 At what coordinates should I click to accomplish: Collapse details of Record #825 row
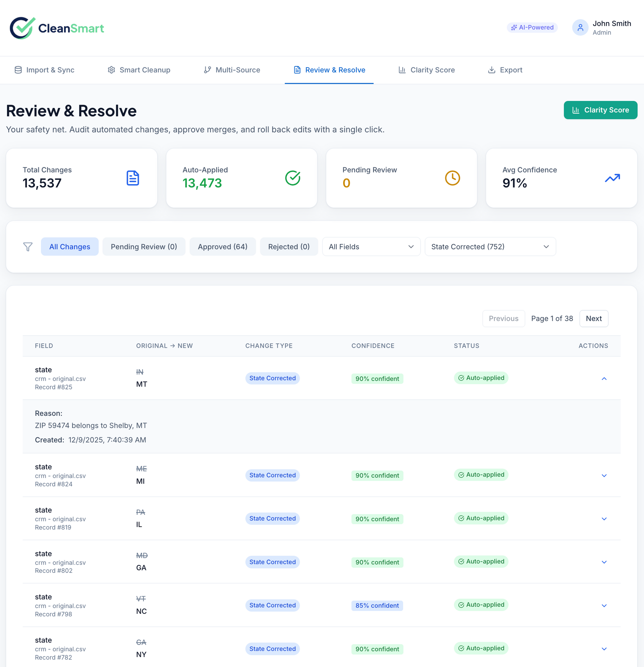click(604, 379)
